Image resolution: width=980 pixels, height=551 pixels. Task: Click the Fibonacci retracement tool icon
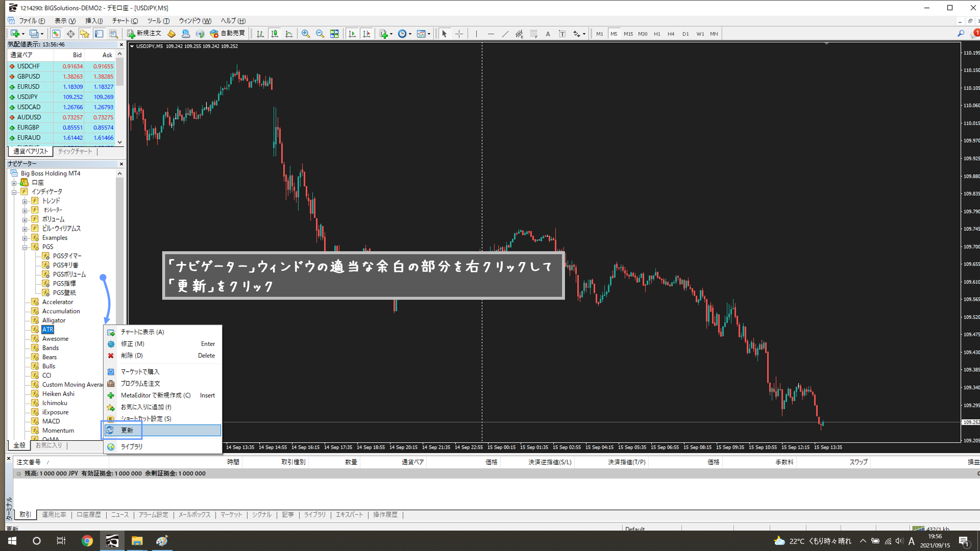coord(534,34)
